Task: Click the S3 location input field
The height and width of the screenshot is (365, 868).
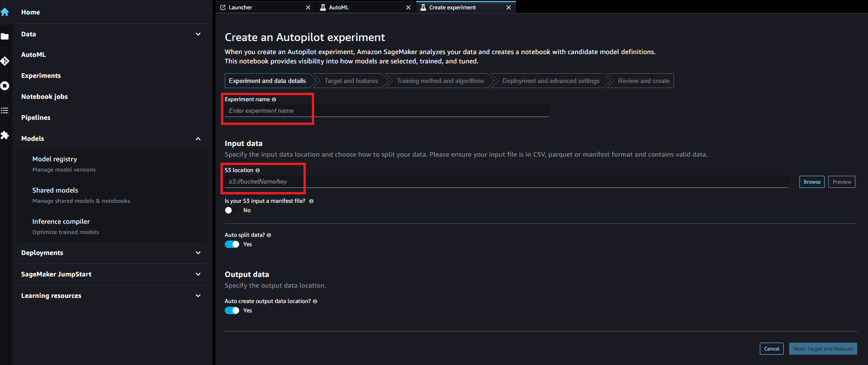Action: [506, 181]
